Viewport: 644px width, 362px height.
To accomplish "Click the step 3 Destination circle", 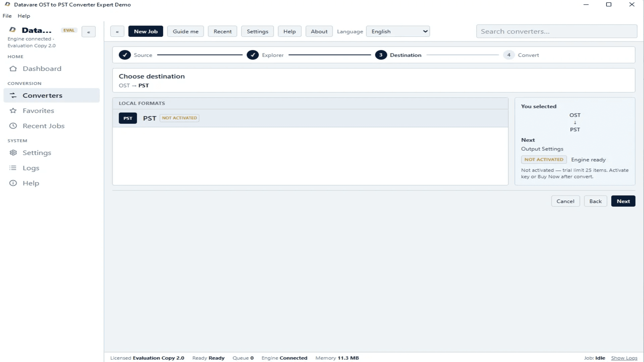I will (x=381, y=55).
